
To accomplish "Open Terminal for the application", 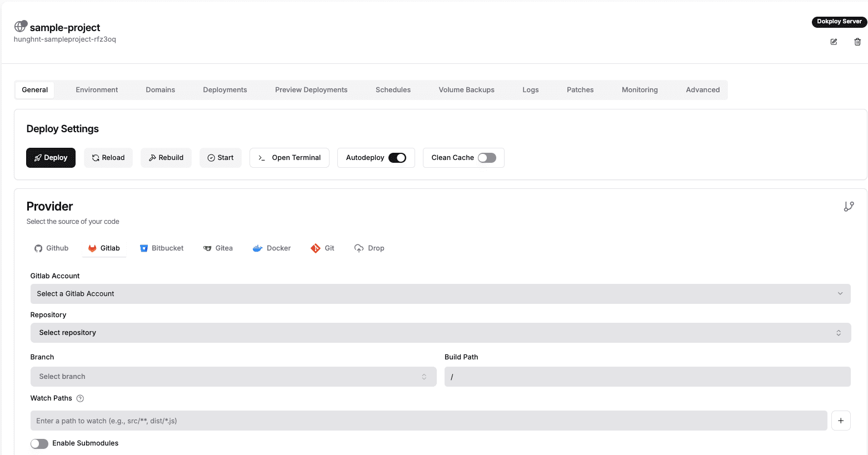I will pos(289,158).
